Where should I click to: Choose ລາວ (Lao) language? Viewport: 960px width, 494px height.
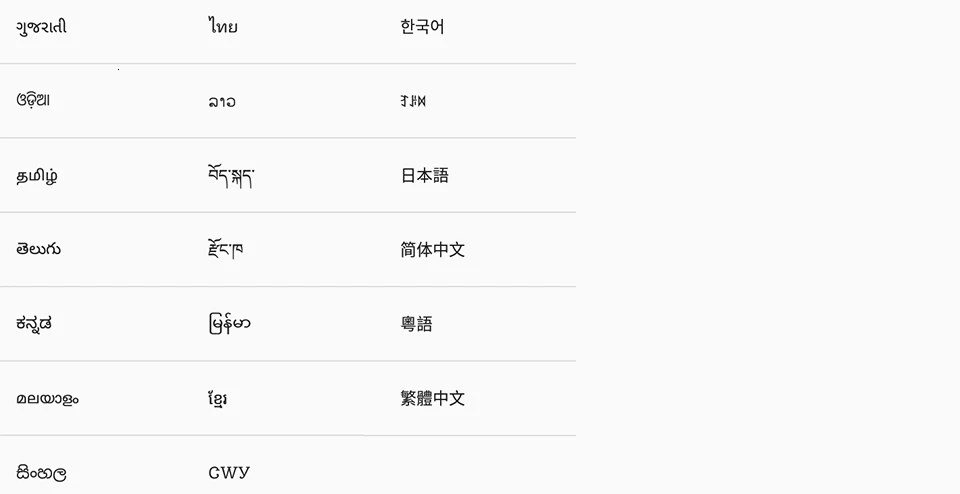(x=222, y=102)
